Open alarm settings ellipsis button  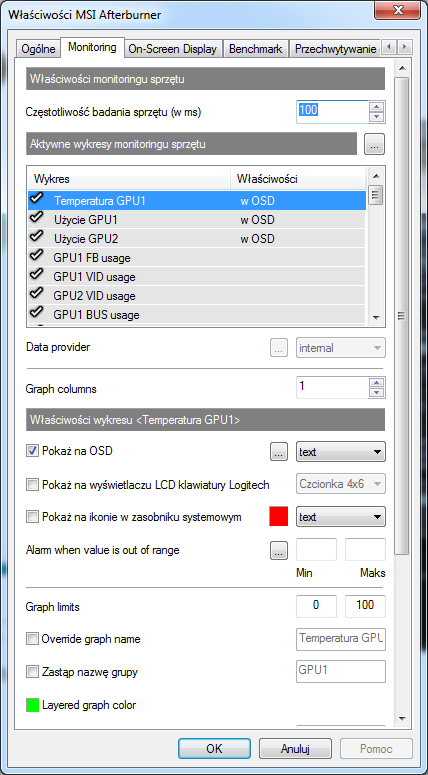pyautogui.click(x=279, y=551)
